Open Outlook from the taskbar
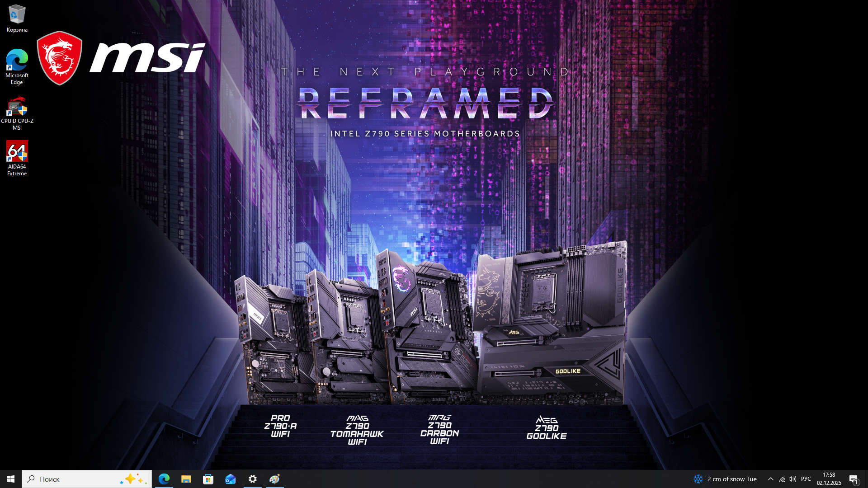868x488 pixels. click(x=230, y=479)
